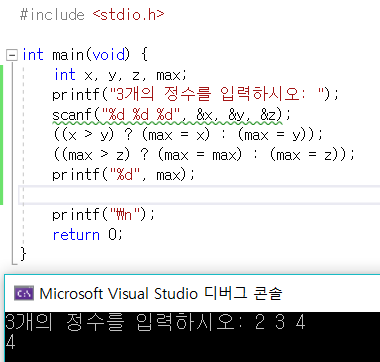Image resolution: width=380 pixels, height=362 pixels.
Task: Place cursor in the empty highlighted line
Action: [x=199, y=195]
